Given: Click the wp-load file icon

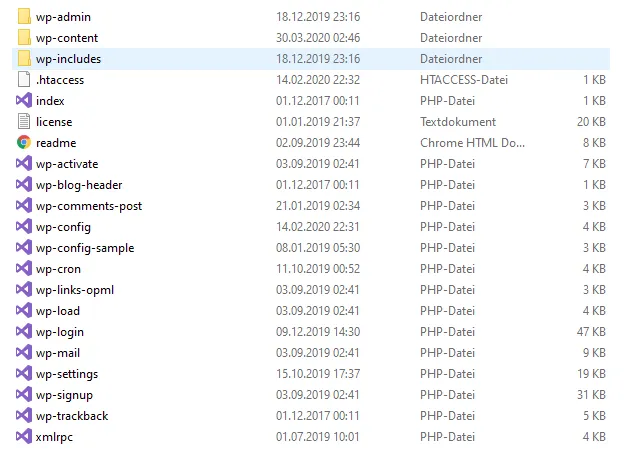Looking at the screenshot, I should 24,310.
